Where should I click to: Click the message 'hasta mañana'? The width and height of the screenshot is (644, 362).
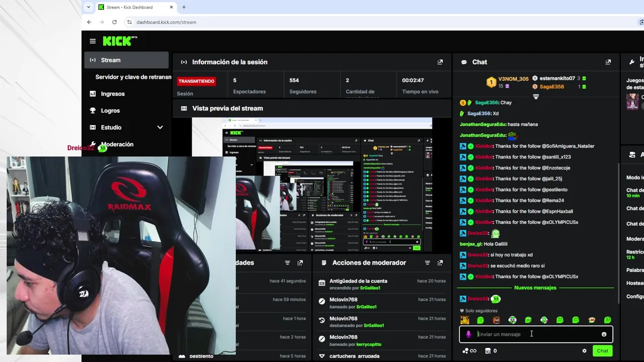(x=523, y=124)
